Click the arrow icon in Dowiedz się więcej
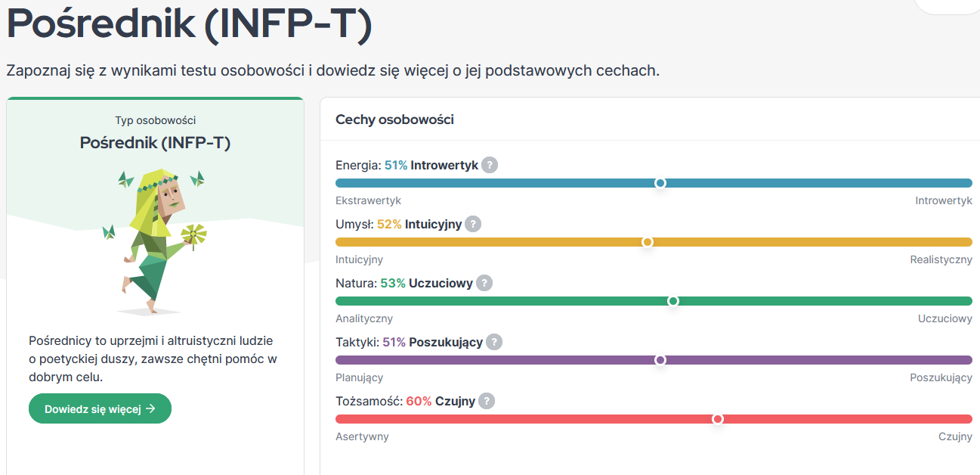 pos(151,408)
